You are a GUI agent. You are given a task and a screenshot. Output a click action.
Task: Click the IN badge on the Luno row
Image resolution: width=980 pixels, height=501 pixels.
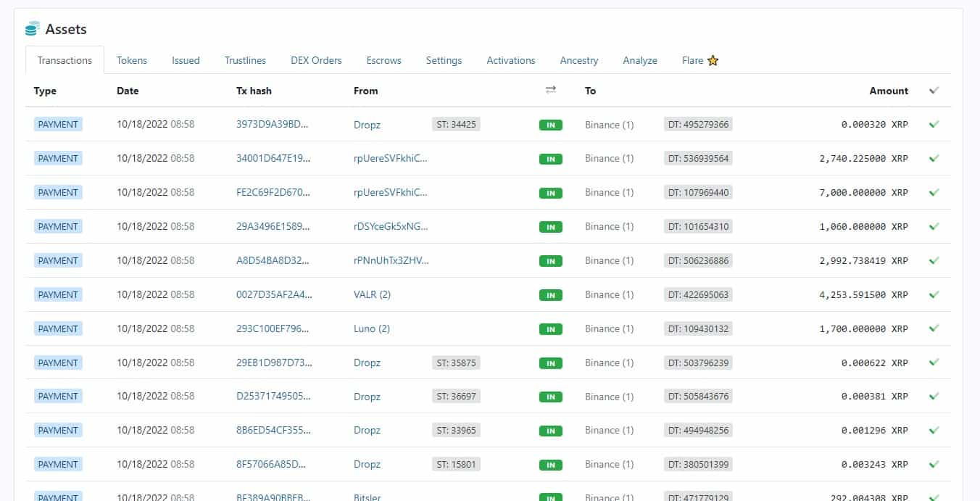point(551,329)
